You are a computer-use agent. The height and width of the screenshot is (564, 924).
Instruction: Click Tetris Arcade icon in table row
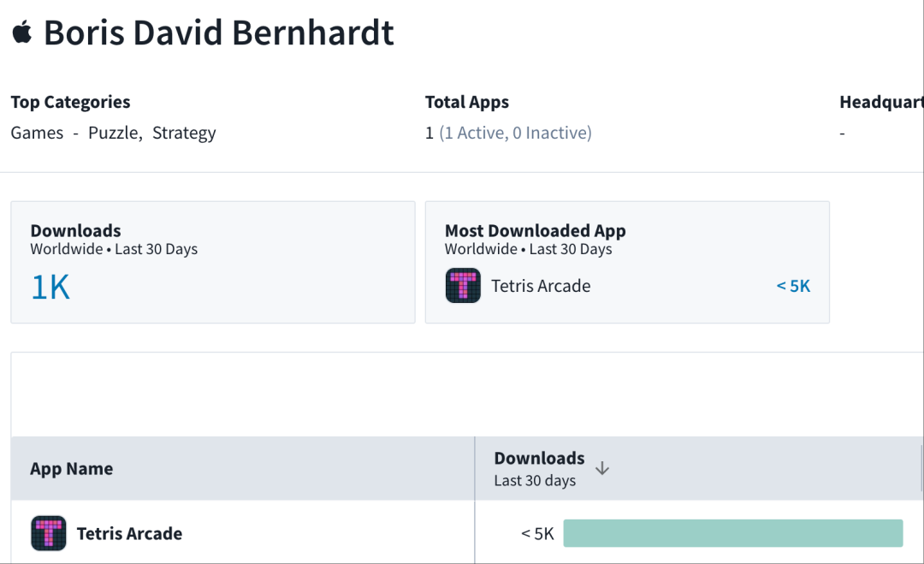(x=49, y=533)
